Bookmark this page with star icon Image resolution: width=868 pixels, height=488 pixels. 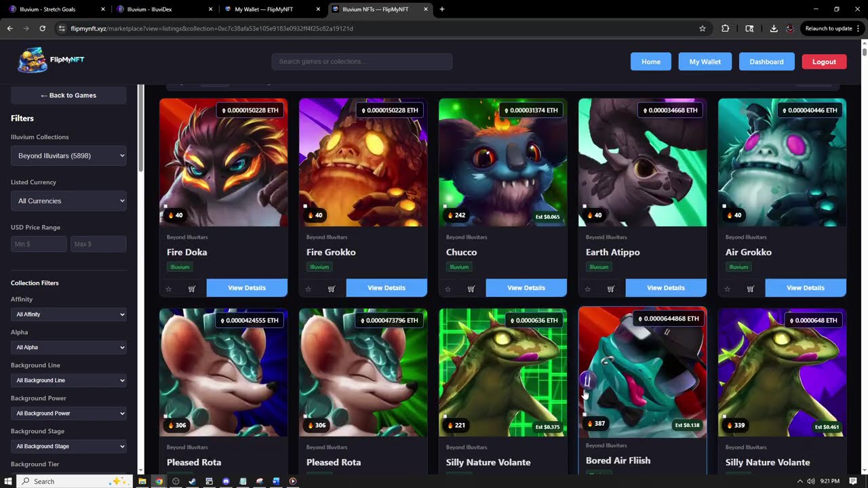pos(703,28)
